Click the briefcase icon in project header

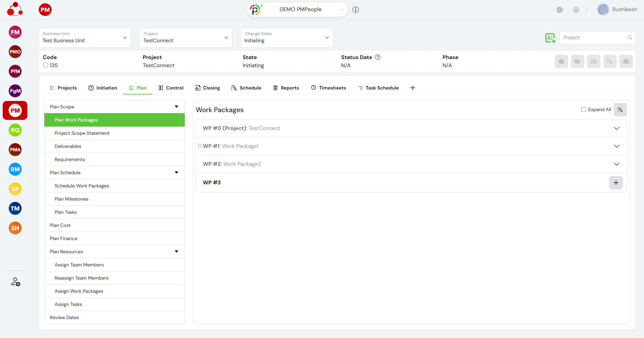(626, 61)
